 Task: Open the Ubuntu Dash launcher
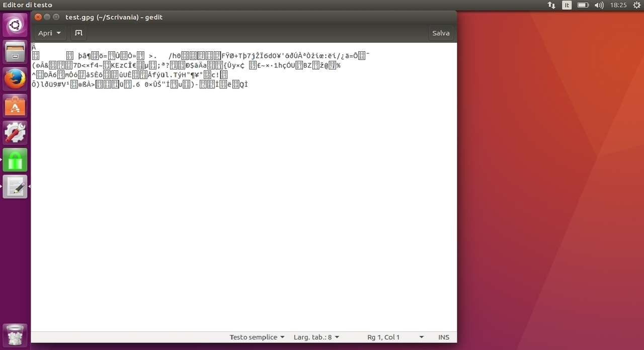point(15,25)
